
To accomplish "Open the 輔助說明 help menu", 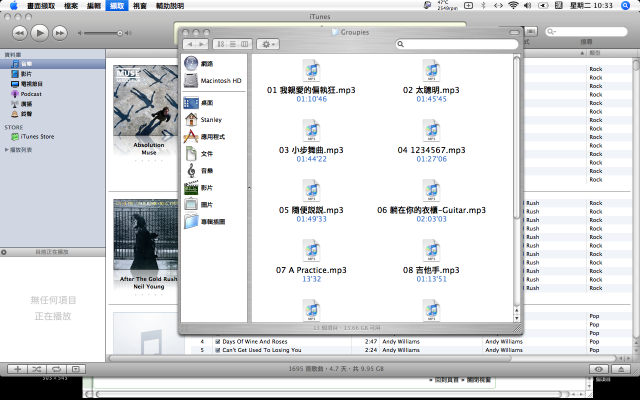I will pyautogui.click(x=170, y=6).
